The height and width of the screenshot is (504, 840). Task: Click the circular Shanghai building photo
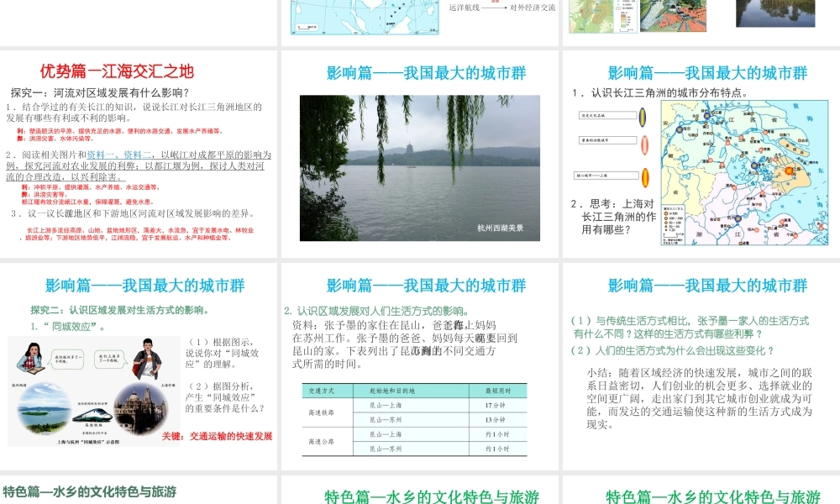coord(141,410)
